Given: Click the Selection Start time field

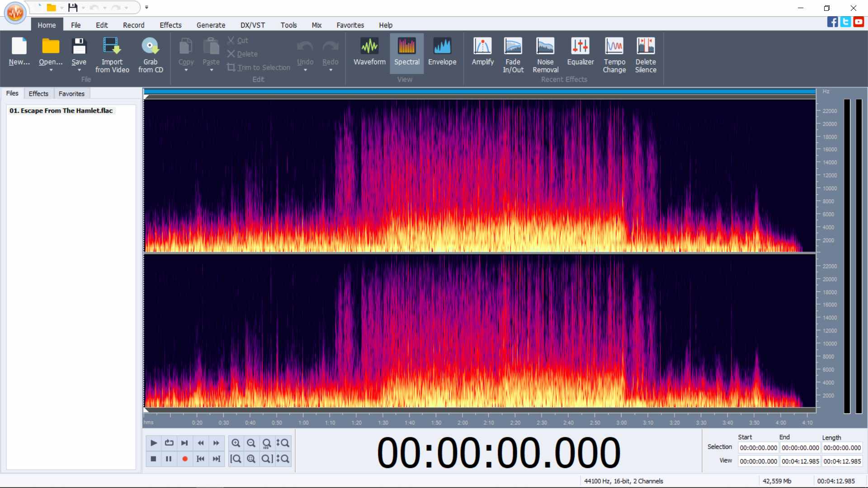Looking at the screenshot, I should point(758,448).
